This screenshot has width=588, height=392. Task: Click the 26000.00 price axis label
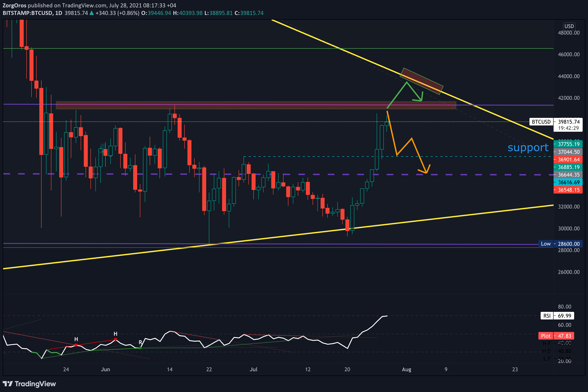pyautogui.click(x=569, y=272)
